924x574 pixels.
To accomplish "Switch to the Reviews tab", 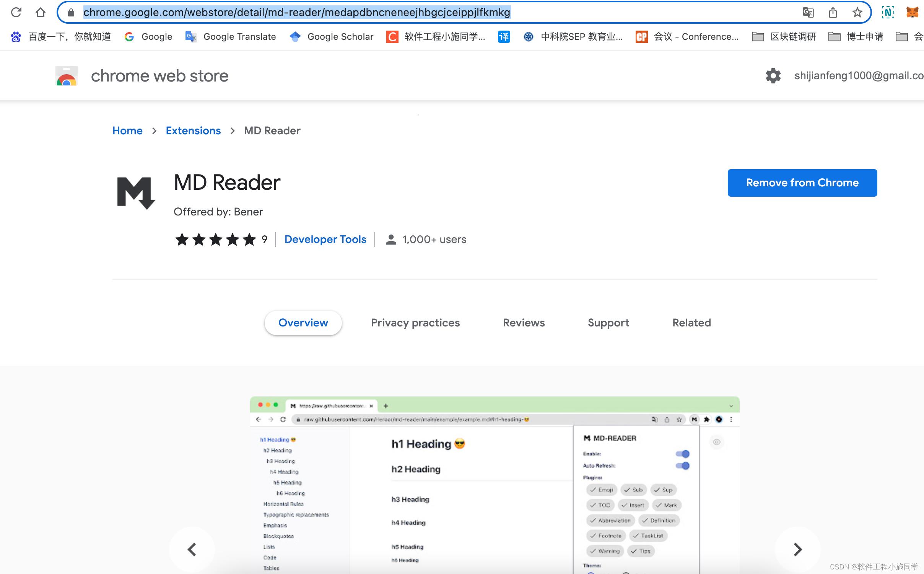I will coord(524,323).
